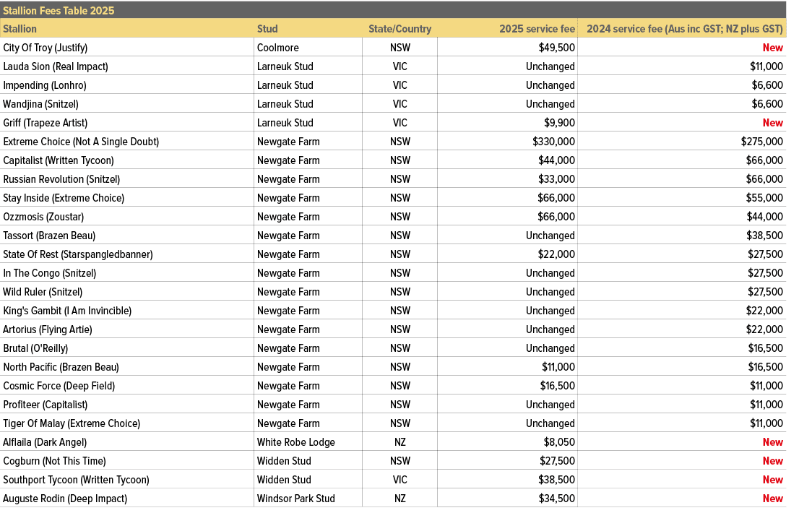Screen dimensions: 812x513
Task: Select the $44,000 2024 fee for Ozzmosis
Action: [764, 216]
